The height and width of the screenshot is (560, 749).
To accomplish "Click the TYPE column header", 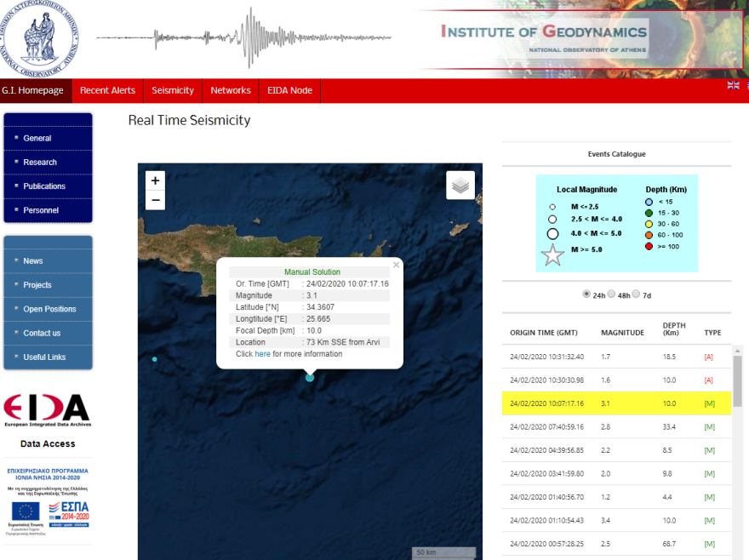I will pos(712,333).
